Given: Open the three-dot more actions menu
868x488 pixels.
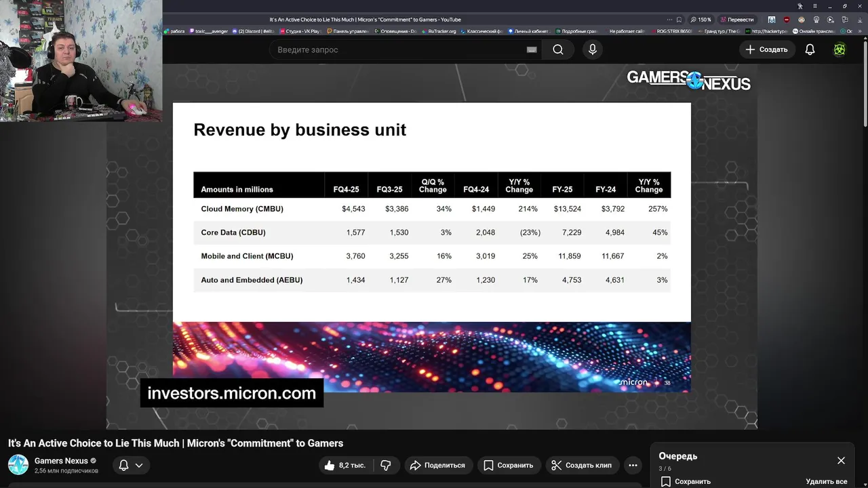Looking at the screenshot, I should [633, 465].
